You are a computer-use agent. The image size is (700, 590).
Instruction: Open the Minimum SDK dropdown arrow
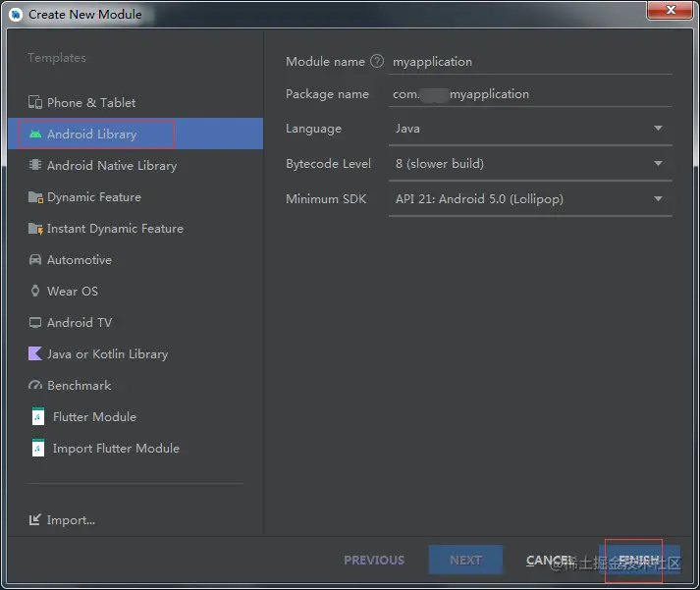(658, 199)
